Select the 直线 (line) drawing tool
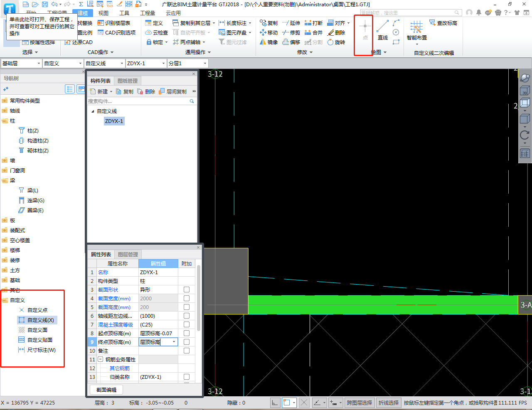Screen dimensions: 532x410 (x=383, y=30)
